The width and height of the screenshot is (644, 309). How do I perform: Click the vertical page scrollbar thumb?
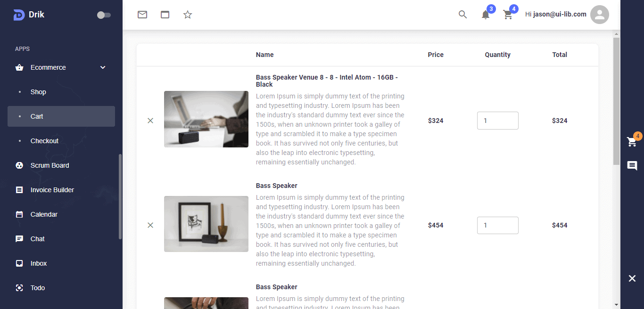tap(617, 101)
